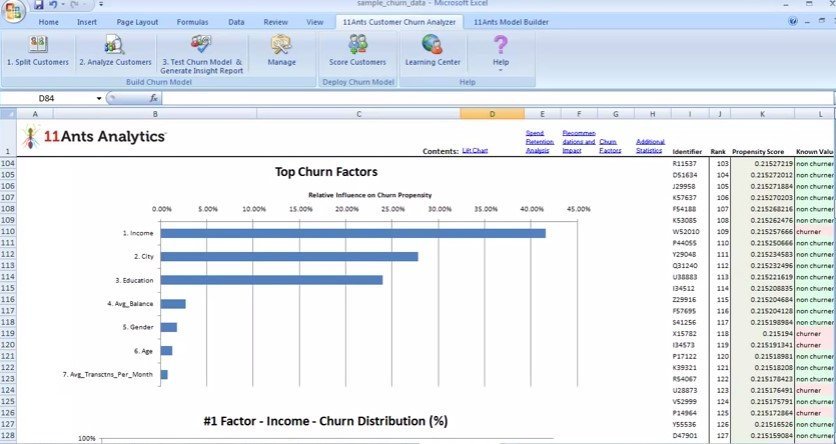
Task: Run Test Churn Model & Generate Insight Report
Action: point(201,45)
